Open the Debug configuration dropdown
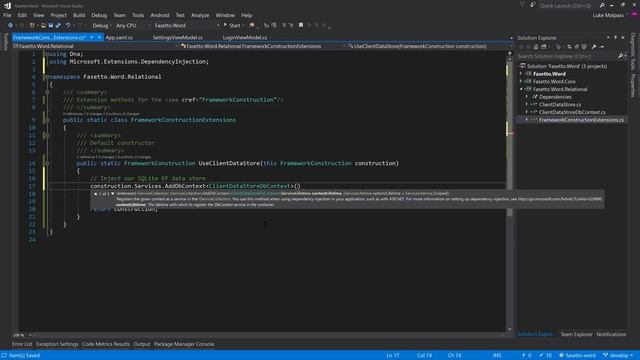640x360 pixels. pyautogui.click(x=102, y=25)
